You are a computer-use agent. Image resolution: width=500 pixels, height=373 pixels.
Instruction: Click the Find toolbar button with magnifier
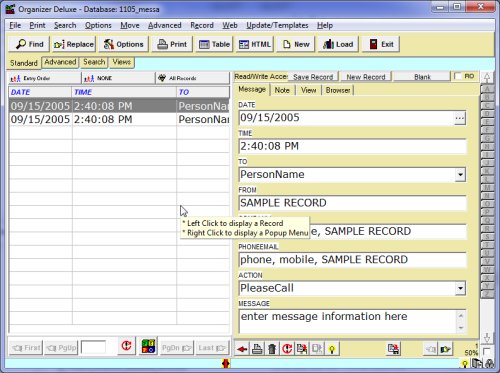pyautogui.click(x=29, y=44)
